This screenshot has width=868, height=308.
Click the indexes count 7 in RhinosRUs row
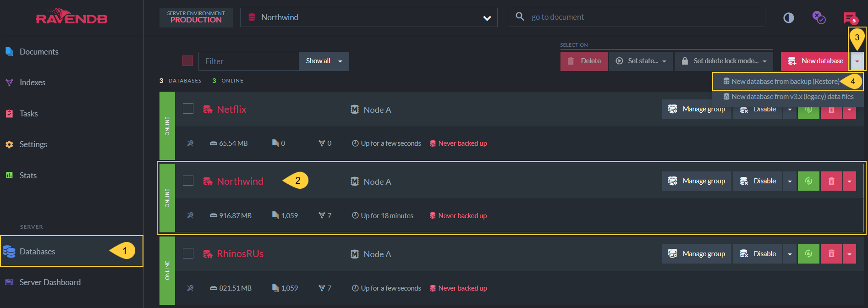tap(325, 288)
